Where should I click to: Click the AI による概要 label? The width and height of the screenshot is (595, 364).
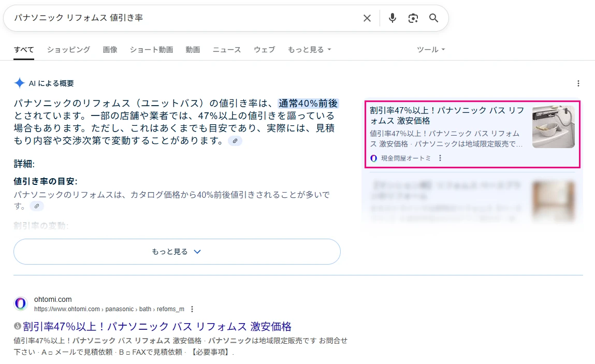51,83
